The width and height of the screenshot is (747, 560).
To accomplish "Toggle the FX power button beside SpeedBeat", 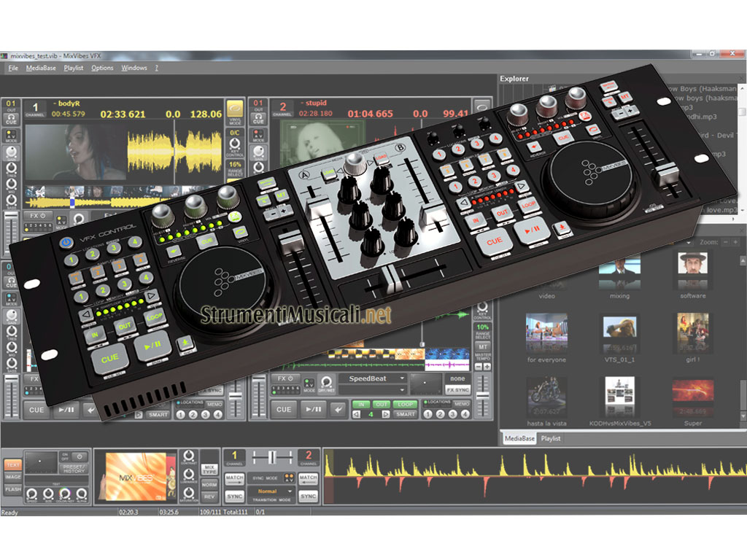I will pos(284,379).
